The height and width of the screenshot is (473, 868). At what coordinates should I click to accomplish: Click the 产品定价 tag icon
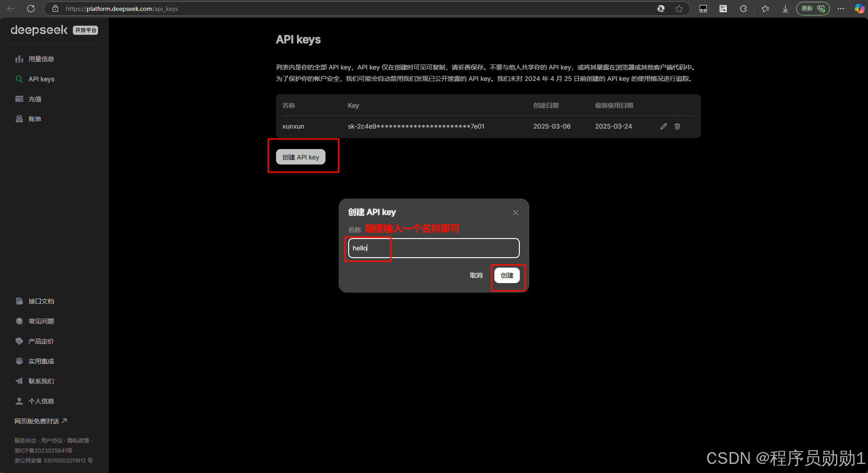pyautogui.click(x=19, y=341)
